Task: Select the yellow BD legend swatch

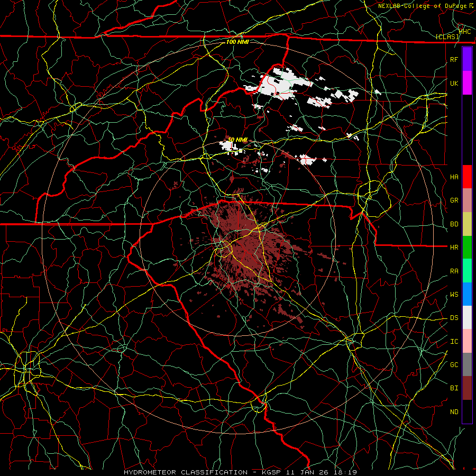Action: [467, 224]
